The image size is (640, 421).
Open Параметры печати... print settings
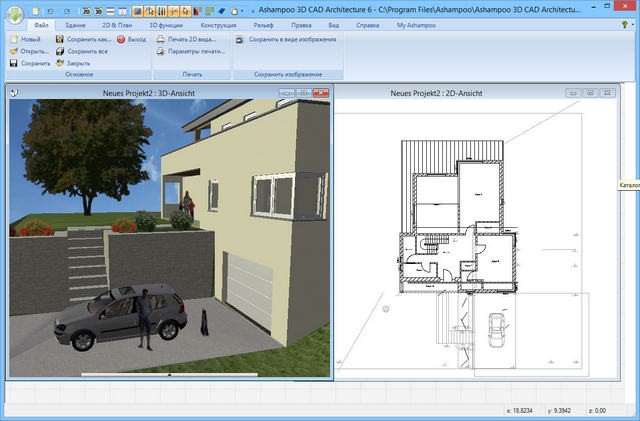[x=191, y=51]
